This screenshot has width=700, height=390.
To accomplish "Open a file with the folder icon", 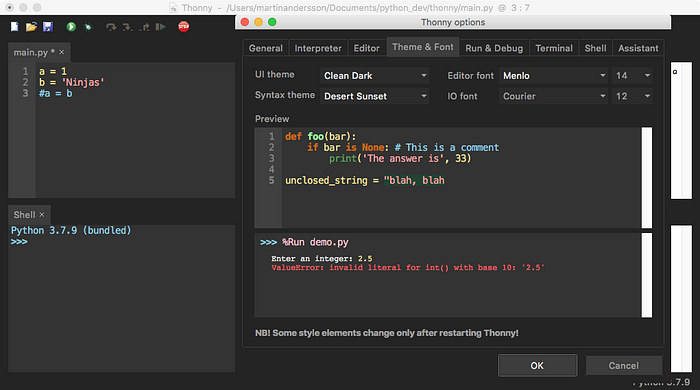I will point(31,27).
